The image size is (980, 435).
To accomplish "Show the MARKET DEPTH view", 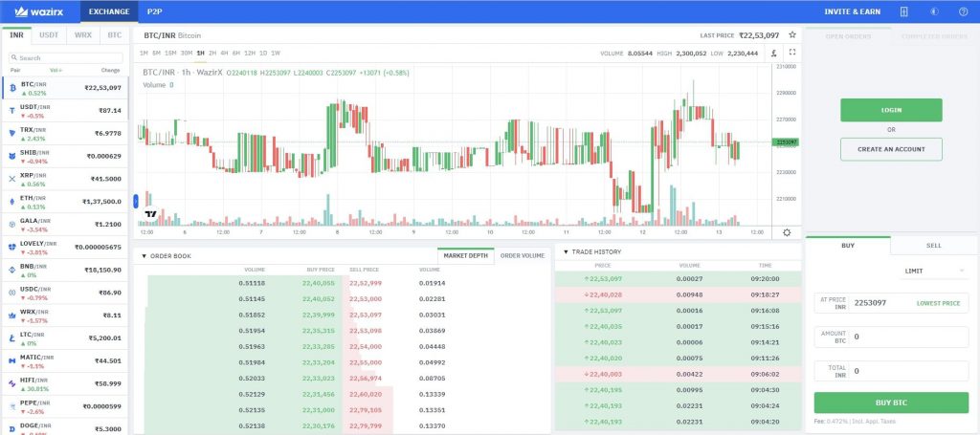I will tap(466, 256).
